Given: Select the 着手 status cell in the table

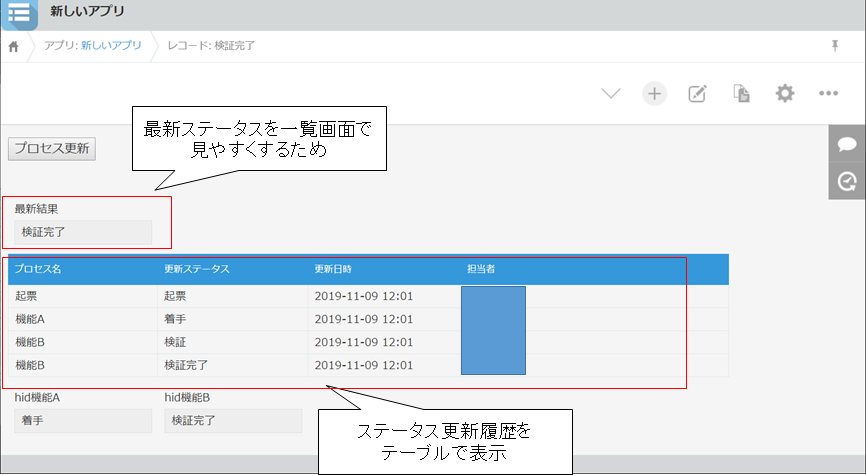Looking at the screenshot, I should tap(233, 319).
